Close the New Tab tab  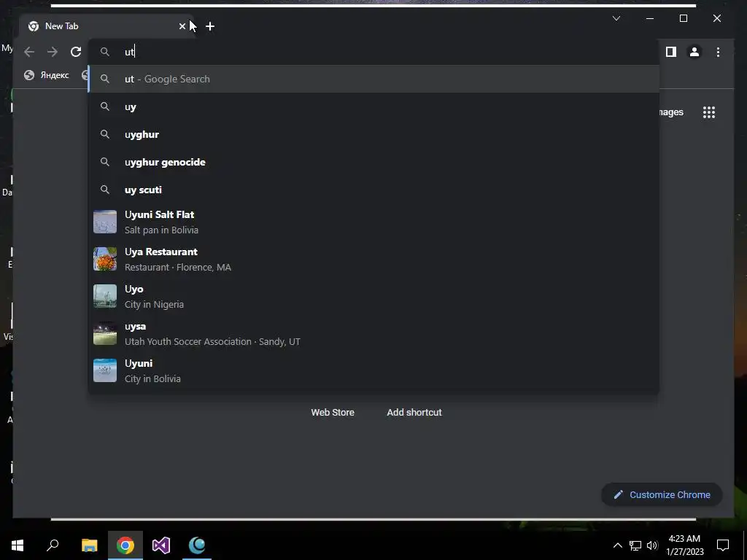(x=182, y=26)
